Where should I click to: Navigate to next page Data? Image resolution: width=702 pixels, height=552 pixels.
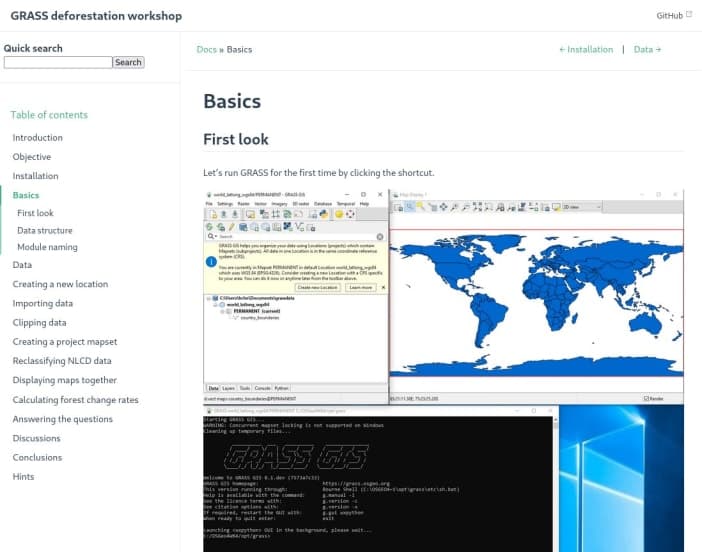click(647, 49)
